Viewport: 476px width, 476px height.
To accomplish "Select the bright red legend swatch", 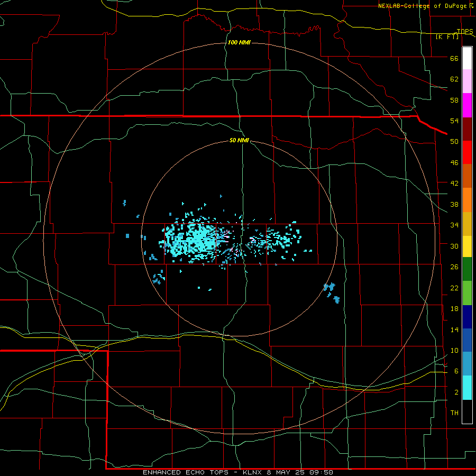I will tap(467, 152).
